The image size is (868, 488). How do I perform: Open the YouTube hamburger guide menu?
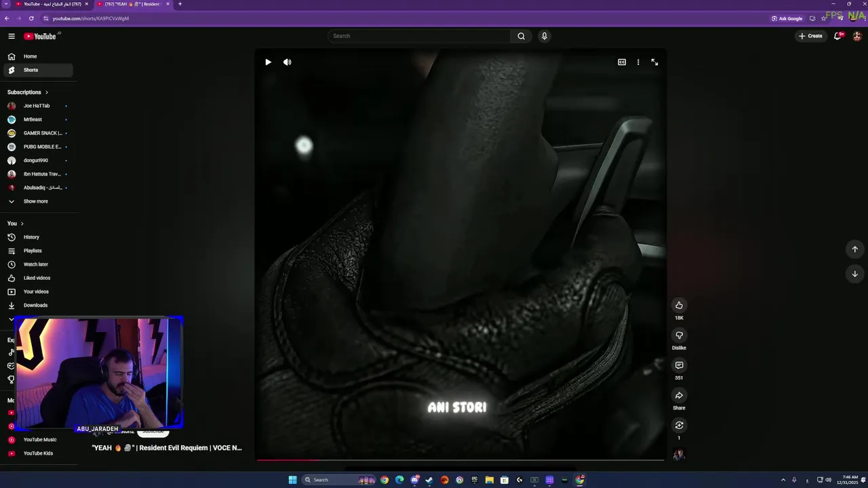12,36
